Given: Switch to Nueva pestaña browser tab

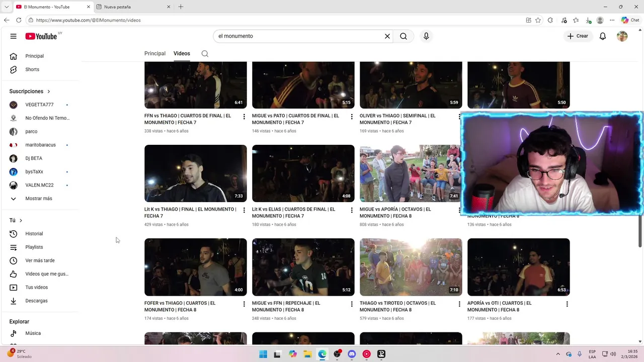Looking at the screenshot, I should 134,7.
